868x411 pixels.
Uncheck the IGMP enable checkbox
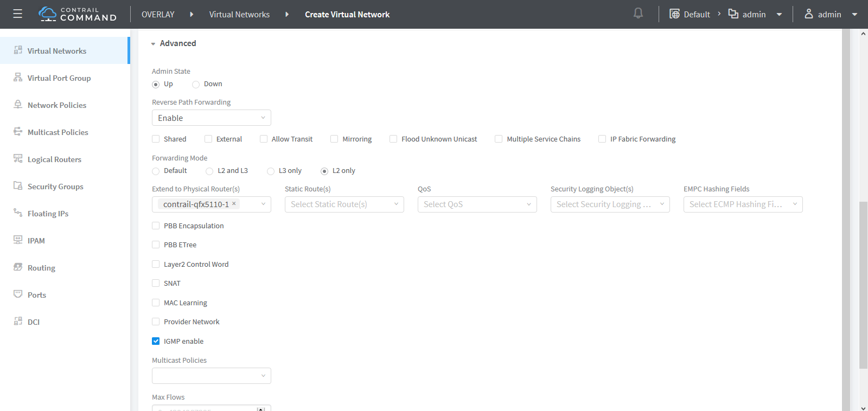(x=156, y=341)
